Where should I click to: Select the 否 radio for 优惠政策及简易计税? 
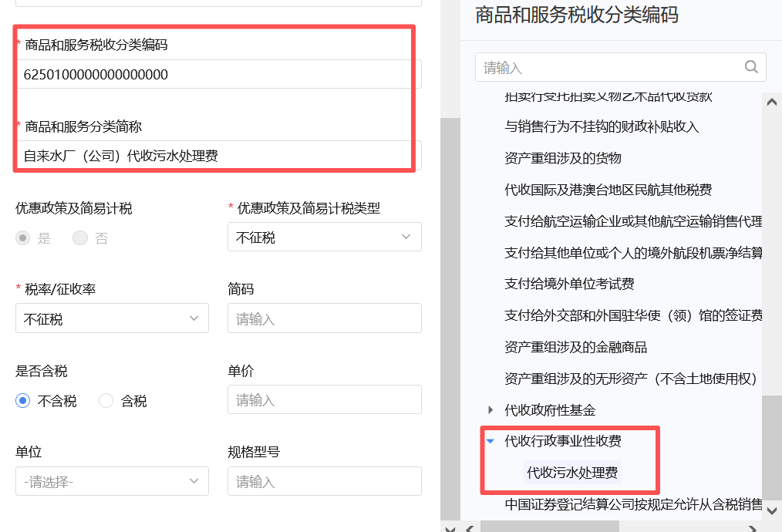click(x=80, y=238)
